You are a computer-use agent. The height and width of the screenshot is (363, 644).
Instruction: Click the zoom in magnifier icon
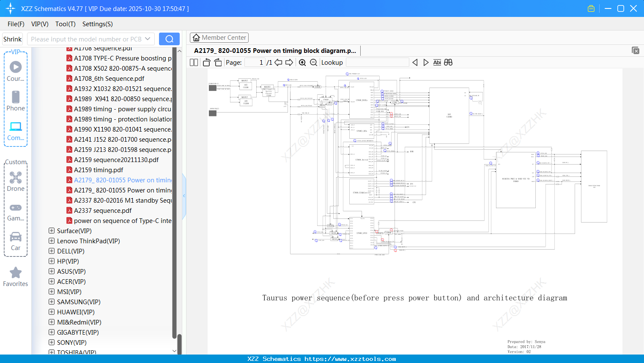[x=302, y=63]
